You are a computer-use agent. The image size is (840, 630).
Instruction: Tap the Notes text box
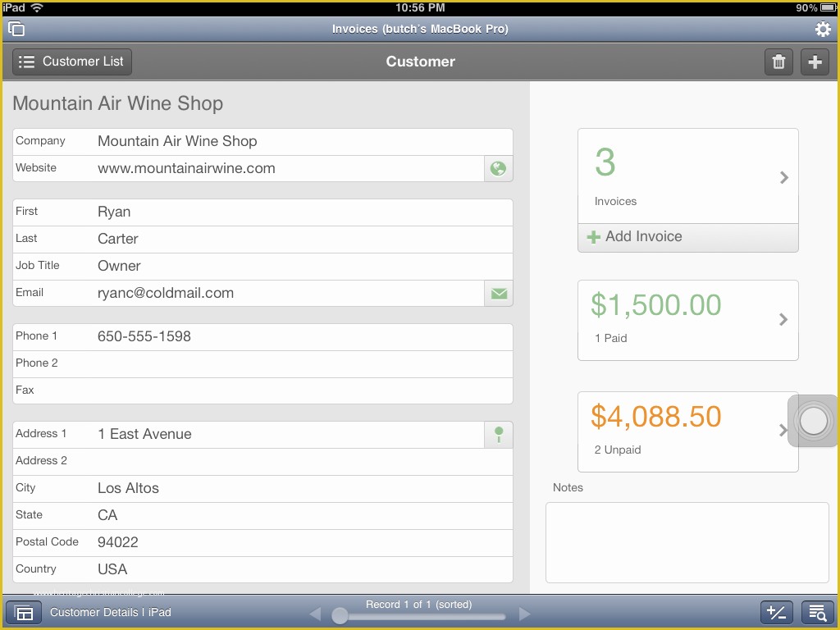point(687,542)
